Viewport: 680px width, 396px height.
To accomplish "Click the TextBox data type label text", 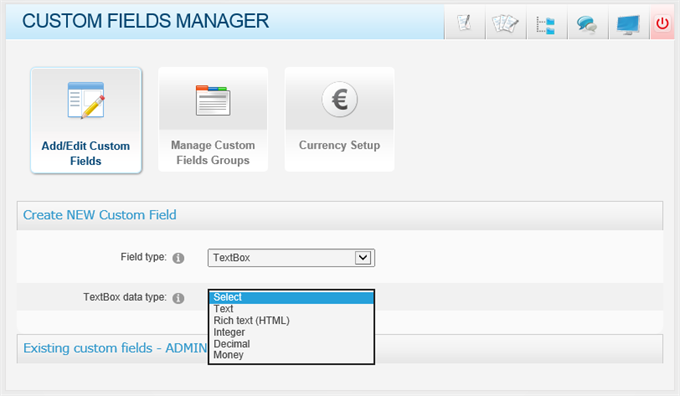I will click(125, 297).
